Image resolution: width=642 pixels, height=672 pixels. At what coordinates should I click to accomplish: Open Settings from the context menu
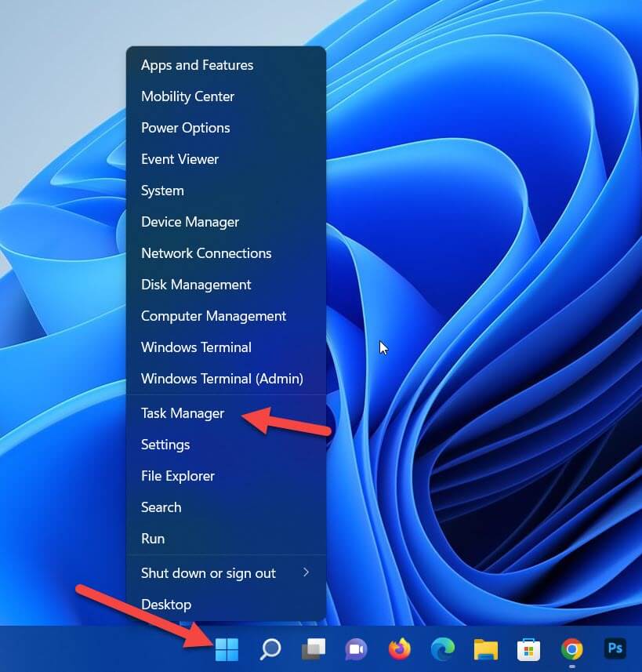(x=165, y=445)
